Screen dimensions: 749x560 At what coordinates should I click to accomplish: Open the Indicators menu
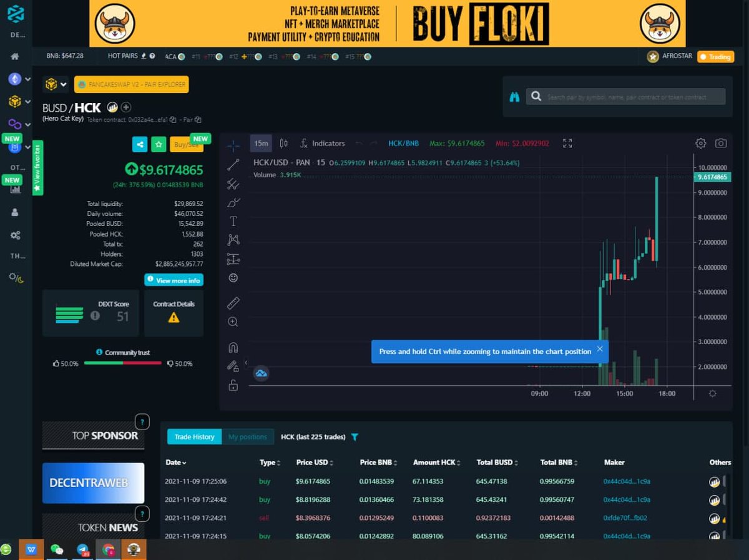(x=322, y=143)
